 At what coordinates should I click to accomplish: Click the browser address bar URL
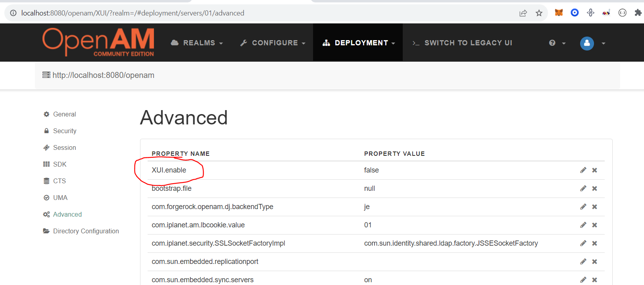133,13
